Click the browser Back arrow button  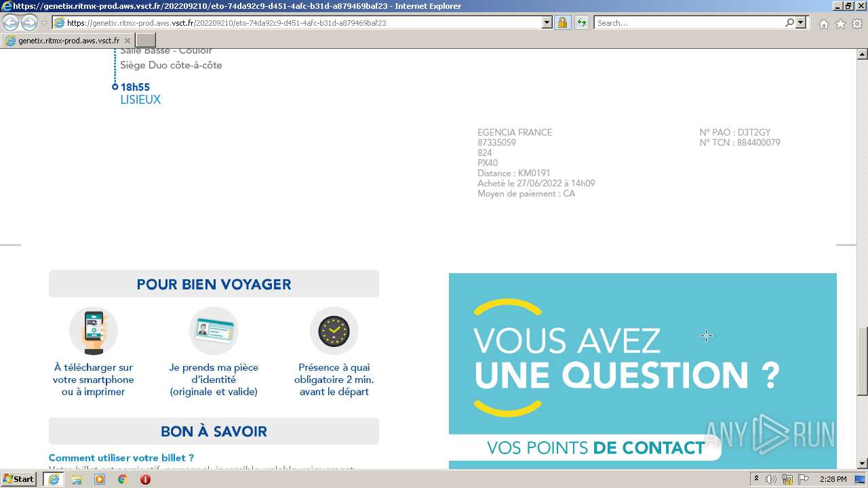tap(11, 23)
